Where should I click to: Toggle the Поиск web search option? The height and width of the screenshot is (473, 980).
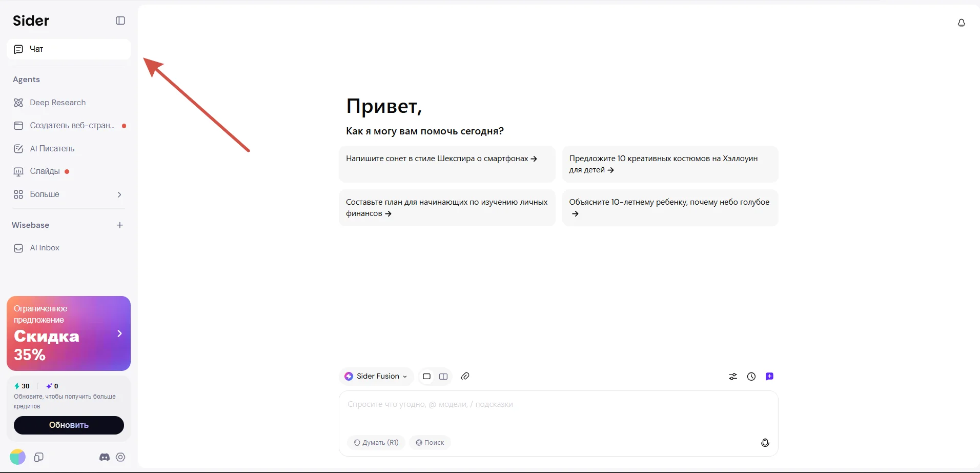430,443
